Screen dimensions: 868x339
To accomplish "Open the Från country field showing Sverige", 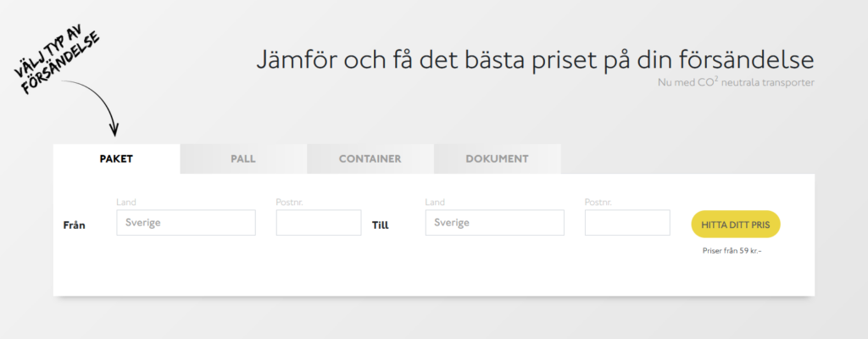I will click(x=186, y=223).
